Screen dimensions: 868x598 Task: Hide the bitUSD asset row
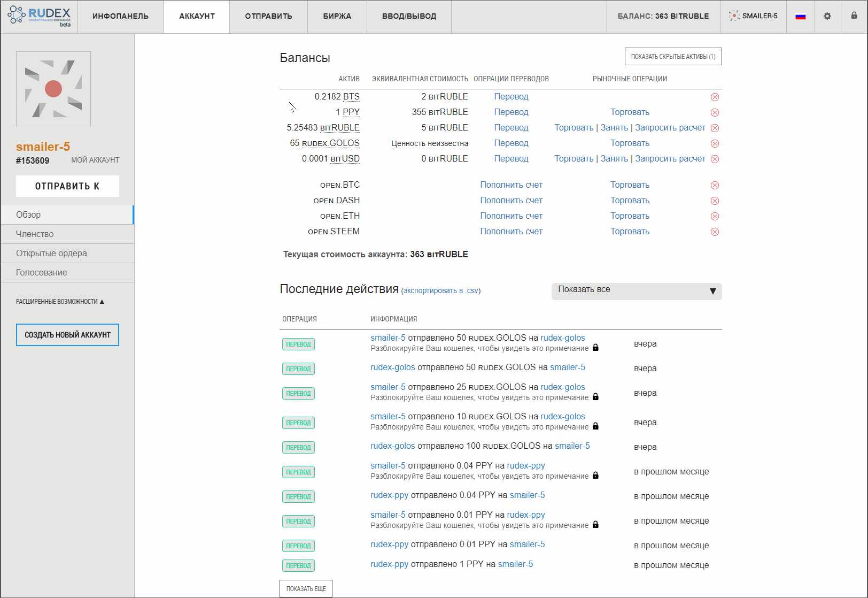pos(715,159)
